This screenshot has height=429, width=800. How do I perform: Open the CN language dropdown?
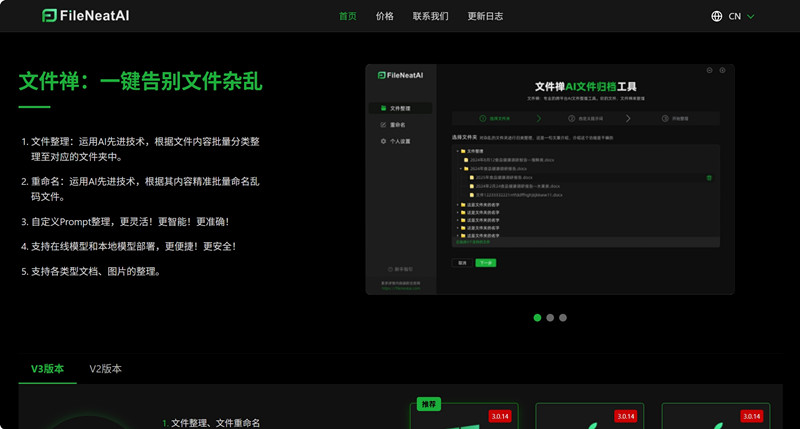(733, 16)
